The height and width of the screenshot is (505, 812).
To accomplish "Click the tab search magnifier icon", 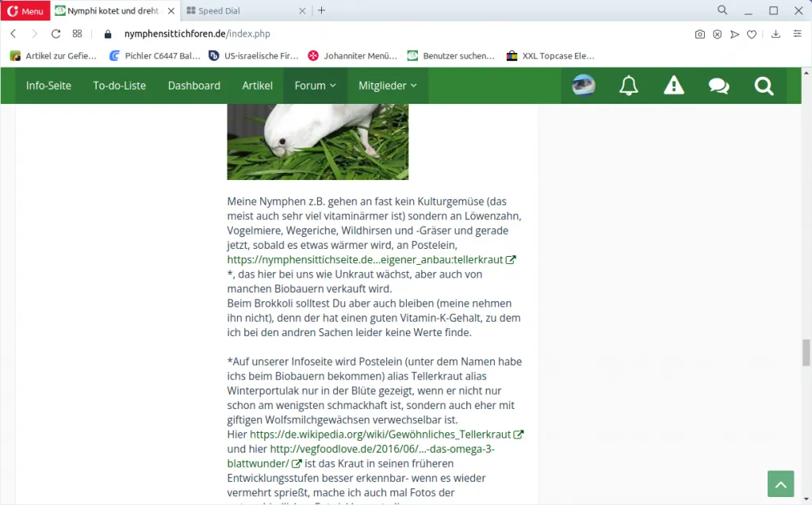I will pyautogui.click(x=722, y=10).
